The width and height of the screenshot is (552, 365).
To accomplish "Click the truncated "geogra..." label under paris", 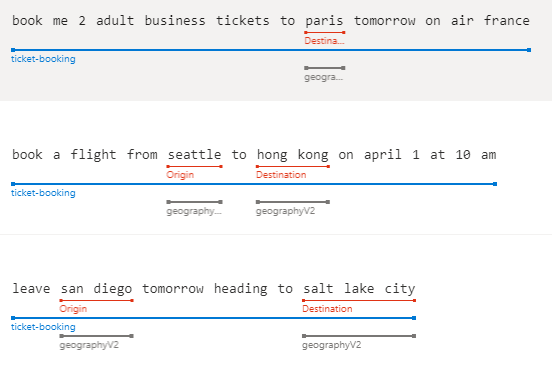I will [x=324, y=77].
